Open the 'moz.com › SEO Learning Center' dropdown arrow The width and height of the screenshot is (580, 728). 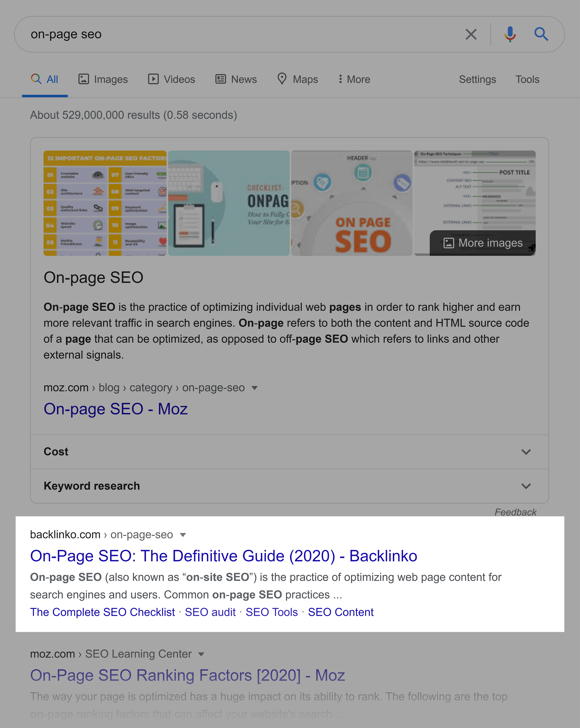pyautogui.click(x=201, y=654)
